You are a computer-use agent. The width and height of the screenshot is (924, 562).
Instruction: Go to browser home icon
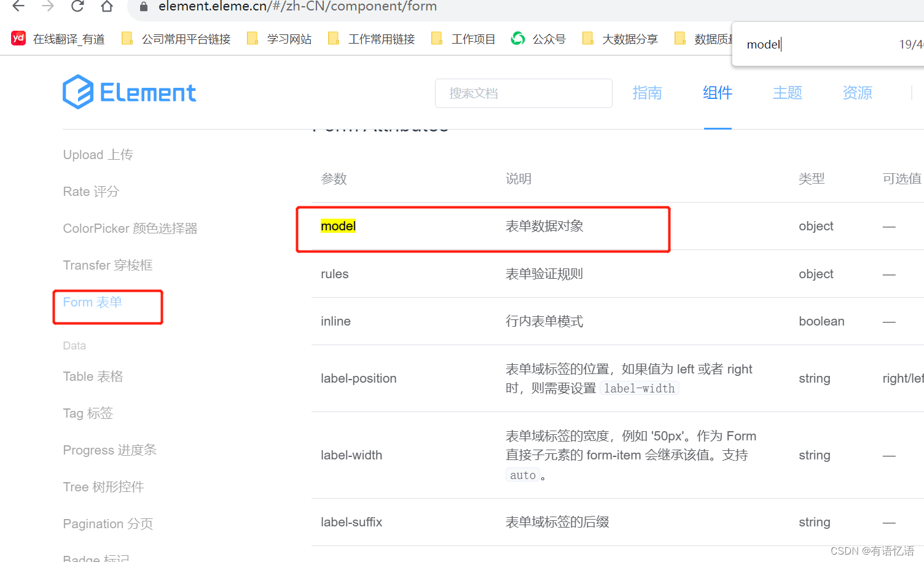pyautogui.click(x=107, y=7)
